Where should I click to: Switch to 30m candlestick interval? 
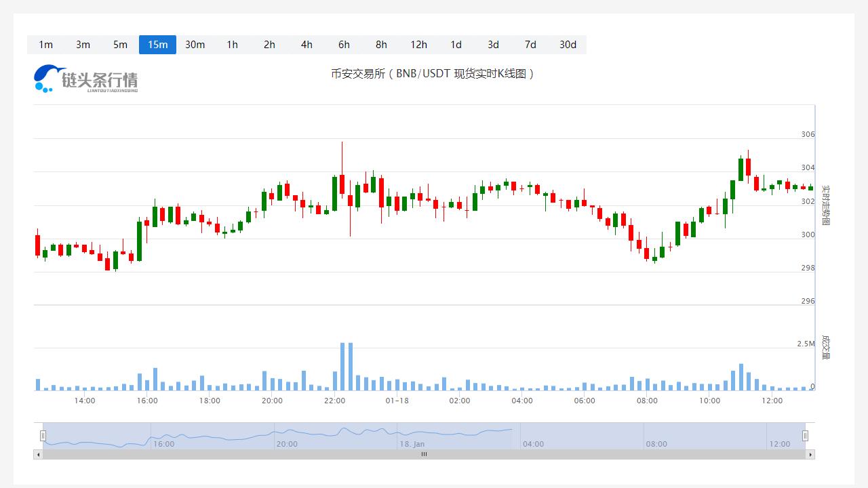[x=195, y=45]
